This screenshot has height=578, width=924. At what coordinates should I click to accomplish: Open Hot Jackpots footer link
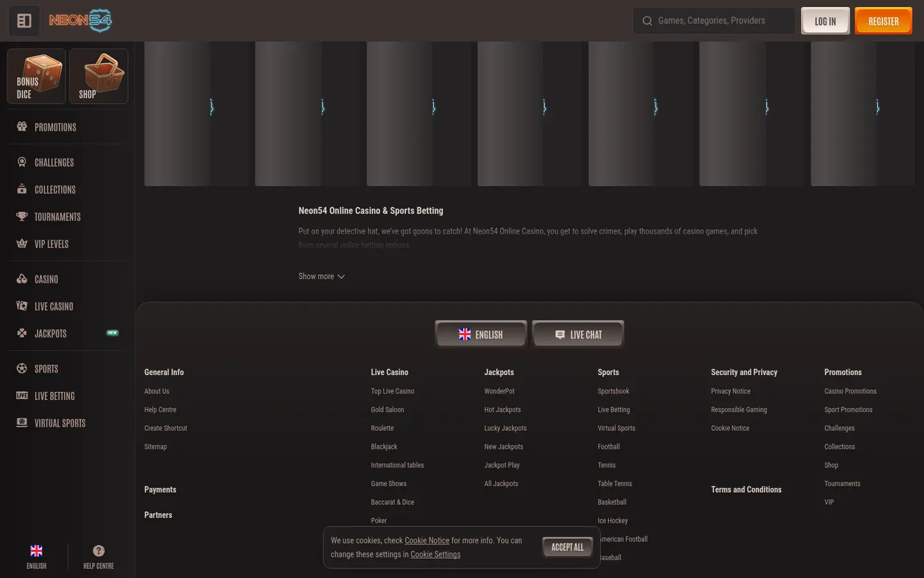(502, 410)
